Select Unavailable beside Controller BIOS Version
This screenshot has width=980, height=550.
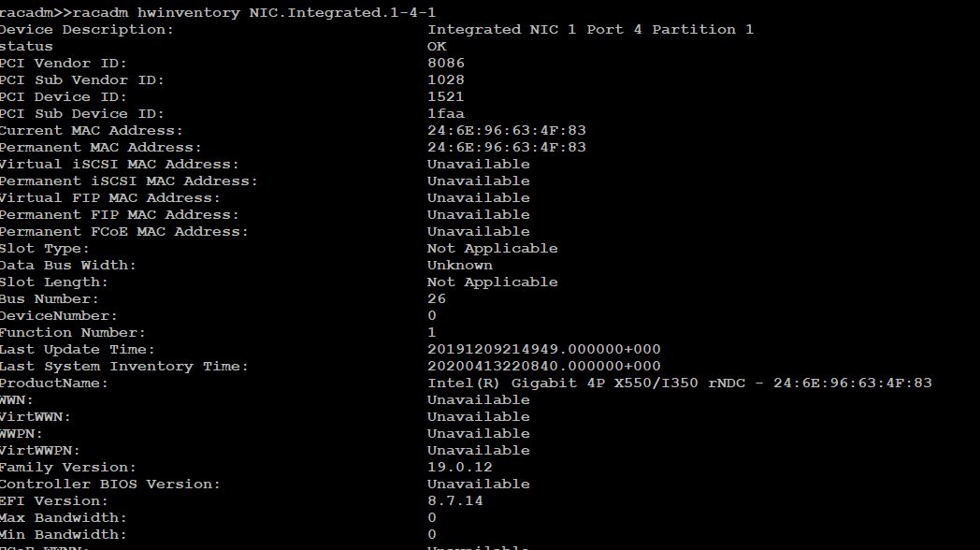479,485
